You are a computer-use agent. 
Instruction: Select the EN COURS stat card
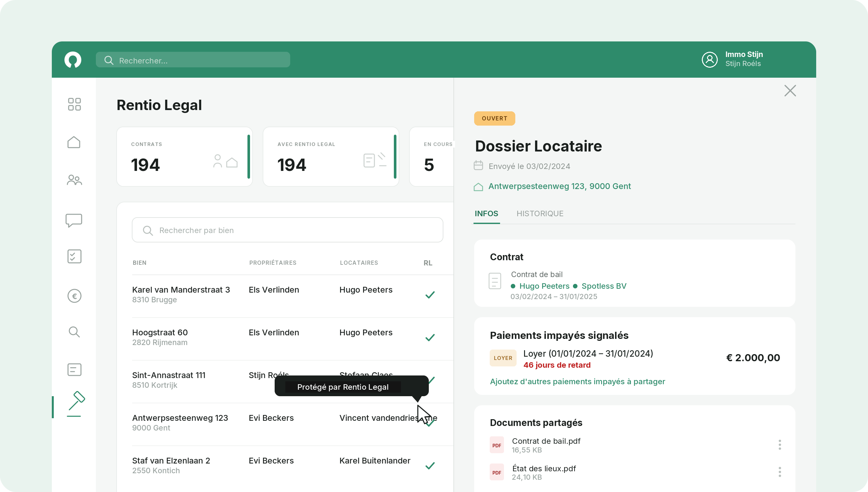pyautogui.click(x=432, y=157)
